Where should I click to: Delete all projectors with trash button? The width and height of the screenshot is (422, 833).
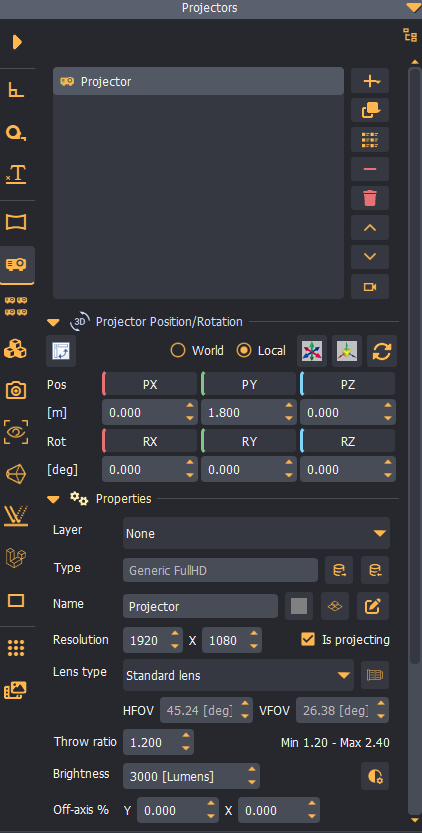tap(370, 198)
